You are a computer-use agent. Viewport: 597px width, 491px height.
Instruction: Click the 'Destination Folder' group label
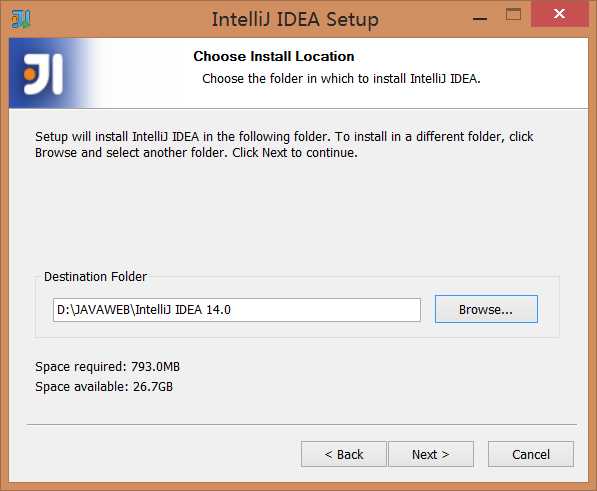click(95, 277)
